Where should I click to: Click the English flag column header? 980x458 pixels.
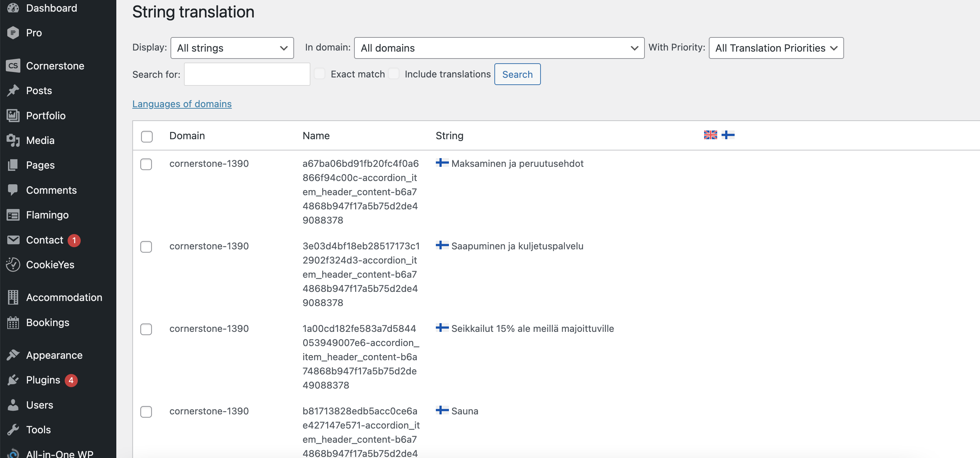(x=710, y=135)
